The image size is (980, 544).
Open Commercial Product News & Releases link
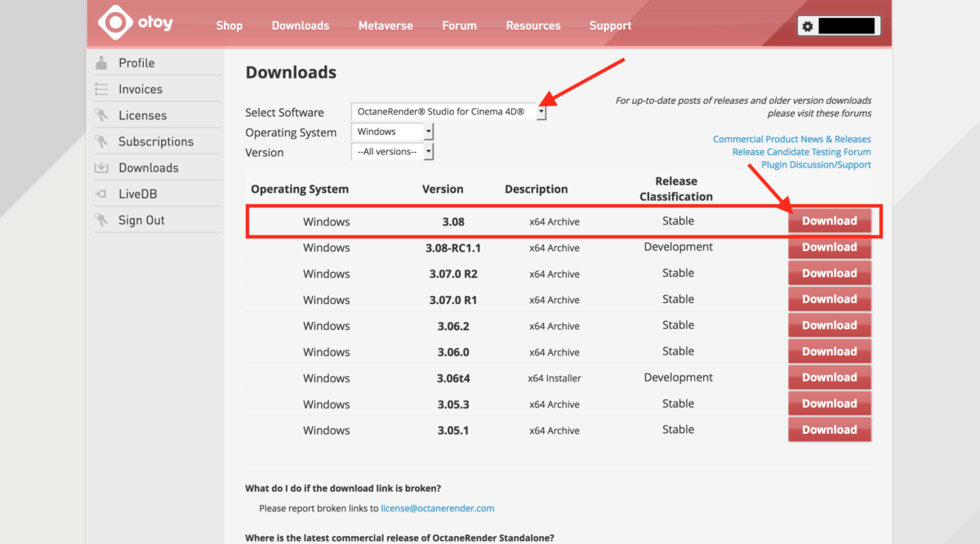[x=792, y=139]
